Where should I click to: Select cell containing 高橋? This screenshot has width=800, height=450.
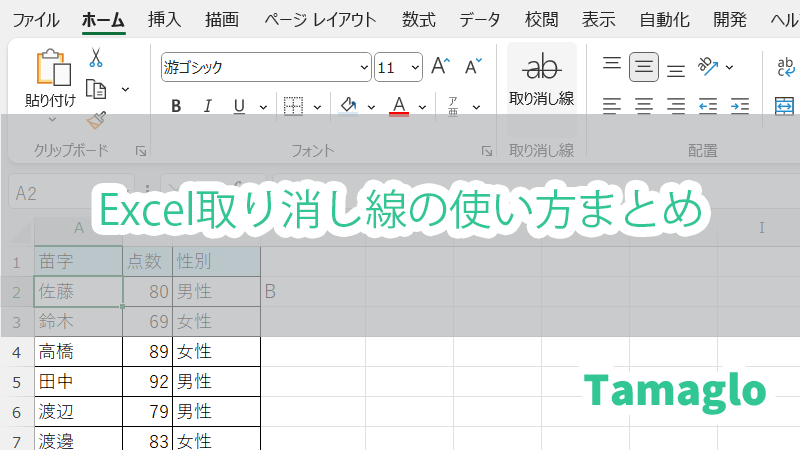(78, 351)
